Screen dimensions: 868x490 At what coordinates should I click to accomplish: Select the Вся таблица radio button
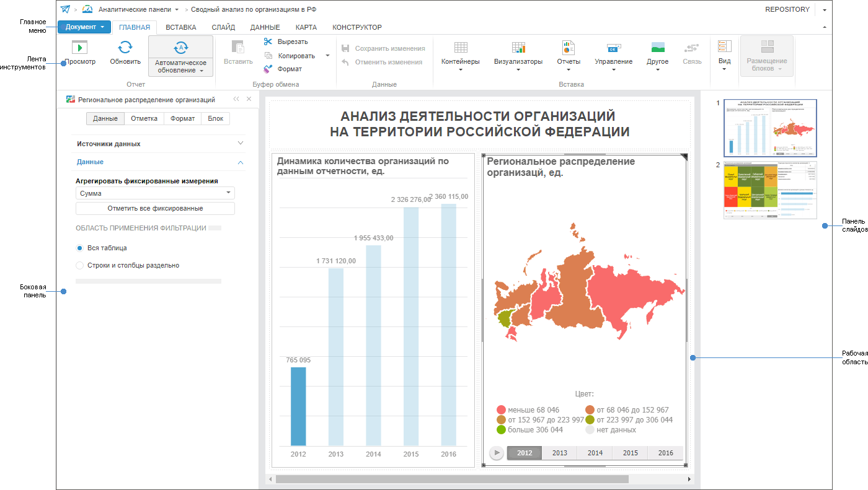79,247
